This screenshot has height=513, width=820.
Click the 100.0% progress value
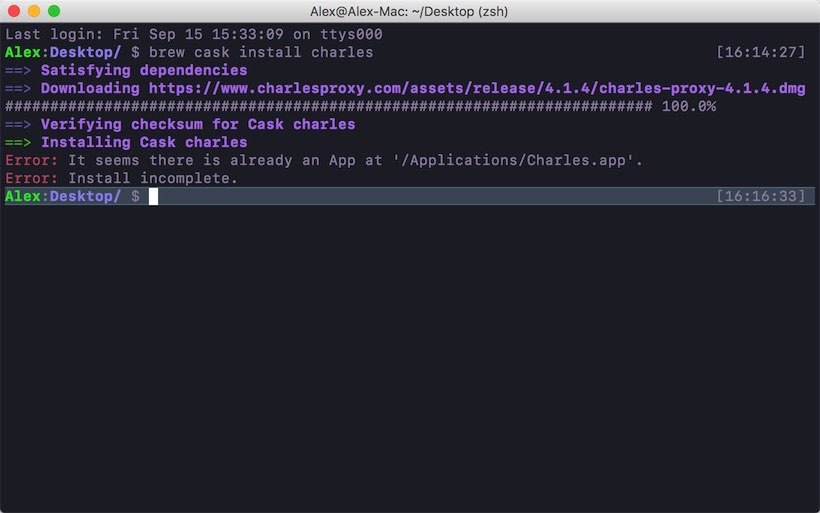(x=689, y=106)
